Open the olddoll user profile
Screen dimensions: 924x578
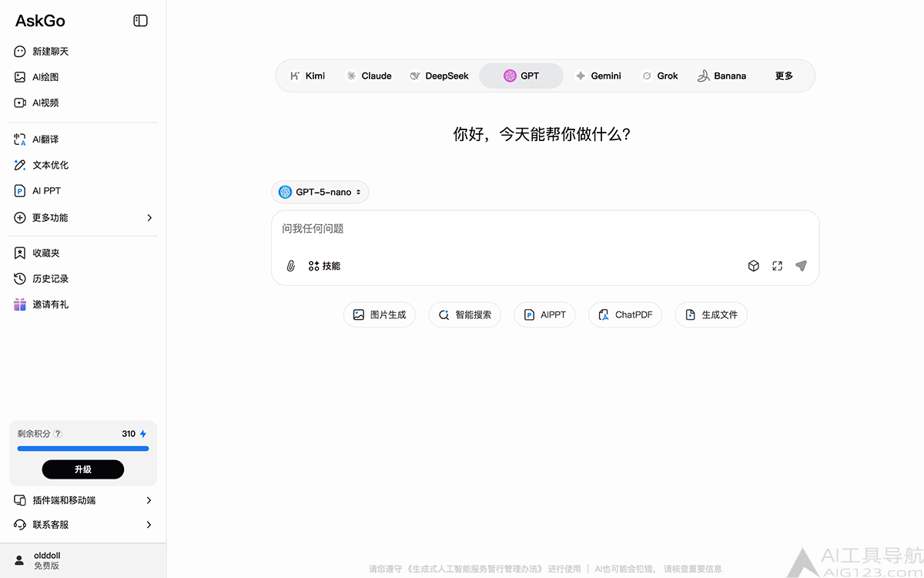pos(82,560)
